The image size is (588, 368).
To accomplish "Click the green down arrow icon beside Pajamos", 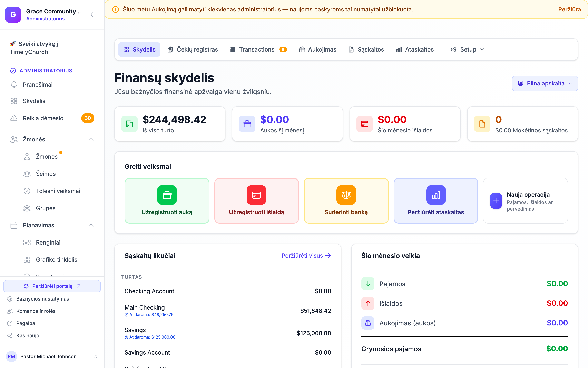I will pyautogui.click(x=368, y=284).
